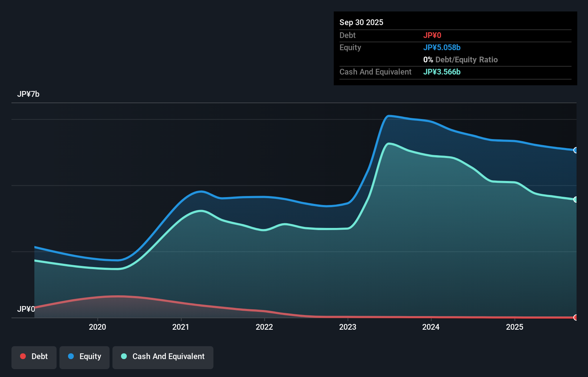
Task: Click the teal Cash And Equivalent legend dot
Action: click(124, 356)
